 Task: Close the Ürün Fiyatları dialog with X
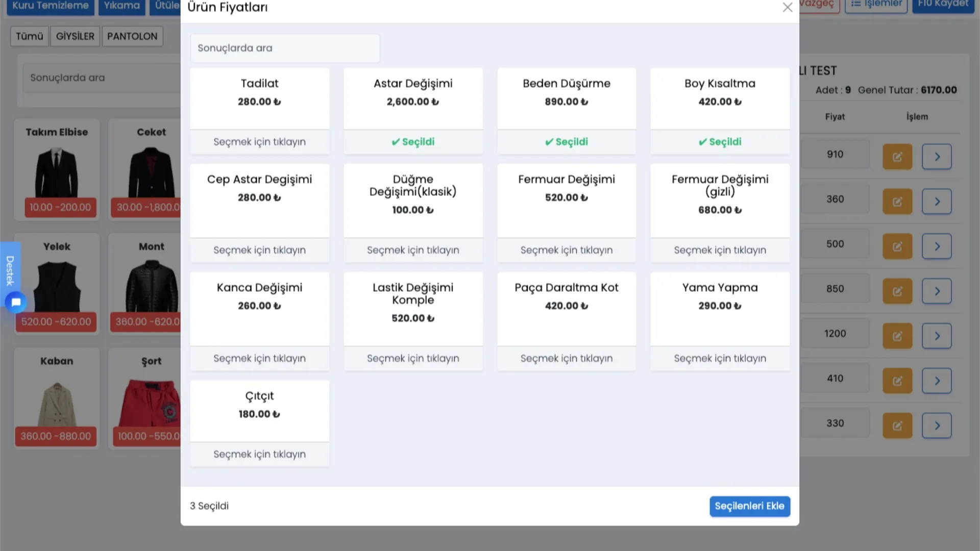[x=787, y=8]
